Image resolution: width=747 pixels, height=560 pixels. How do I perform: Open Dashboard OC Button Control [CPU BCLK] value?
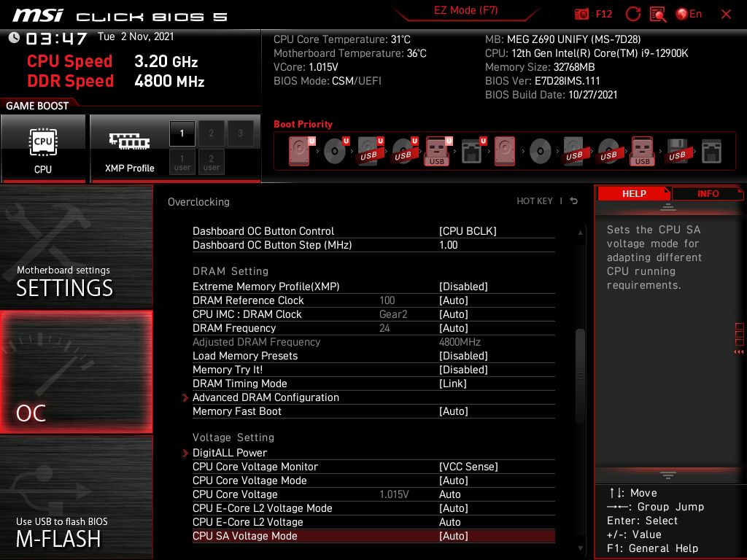click(468, 231)
